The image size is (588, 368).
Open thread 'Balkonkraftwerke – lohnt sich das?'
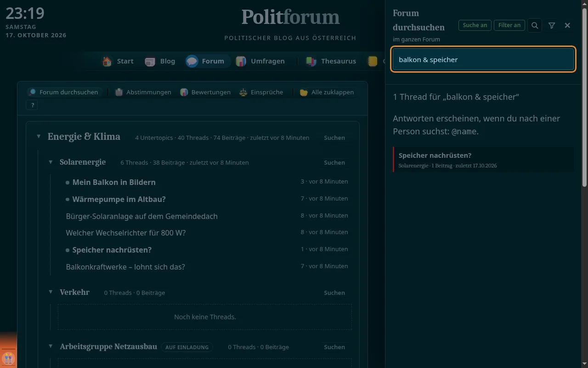click(125, 267)
